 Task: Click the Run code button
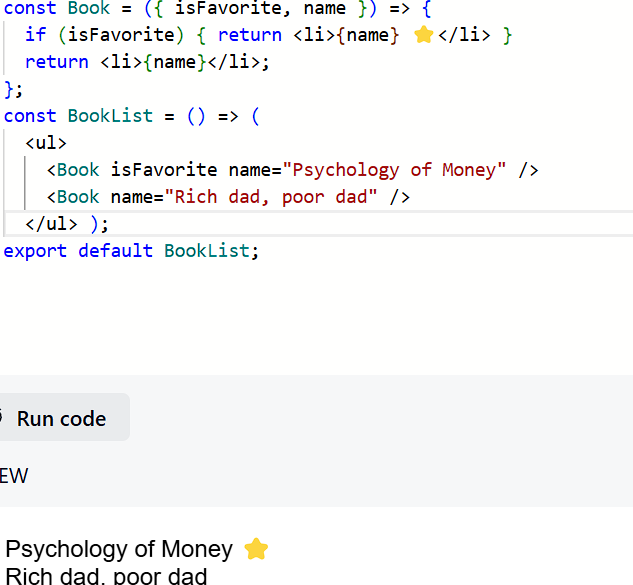[63, 417]
